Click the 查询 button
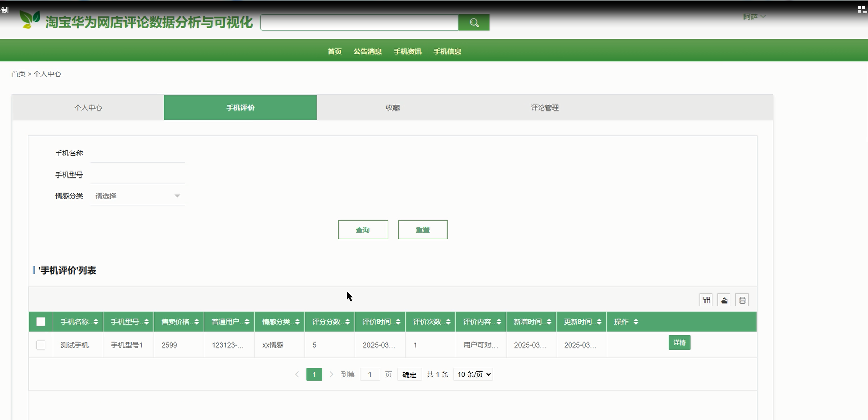Image resolution: width=868 pixels, height=420 pixels. coord(363,230)
